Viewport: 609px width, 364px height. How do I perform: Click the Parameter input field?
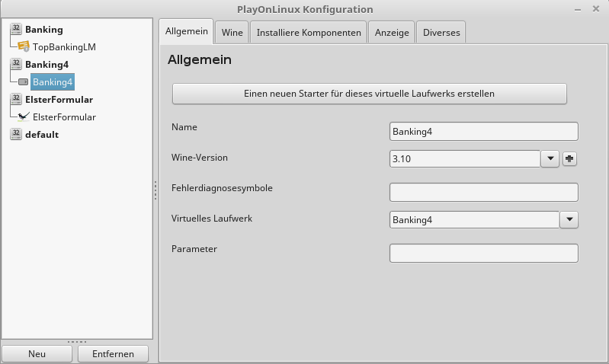pyautogui.click(x=483, y=253)
